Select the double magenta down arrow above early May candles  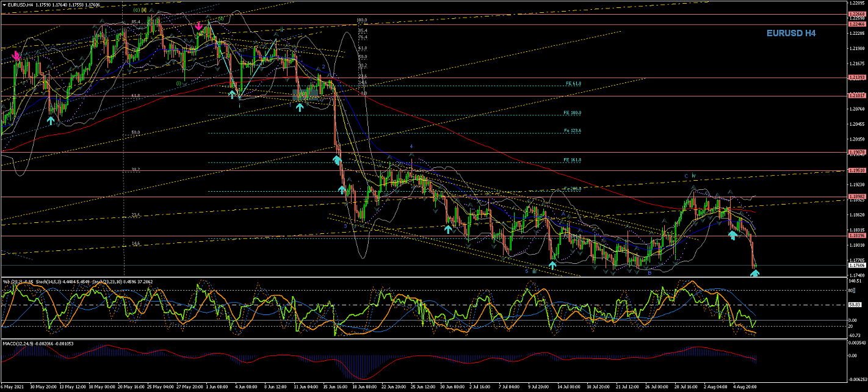pos(18,57)
